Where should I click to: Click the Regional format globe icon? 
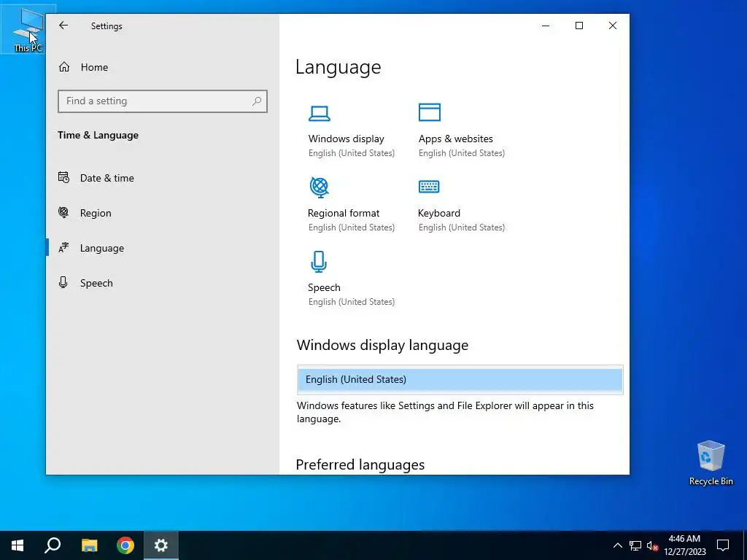tap(320, 187)
